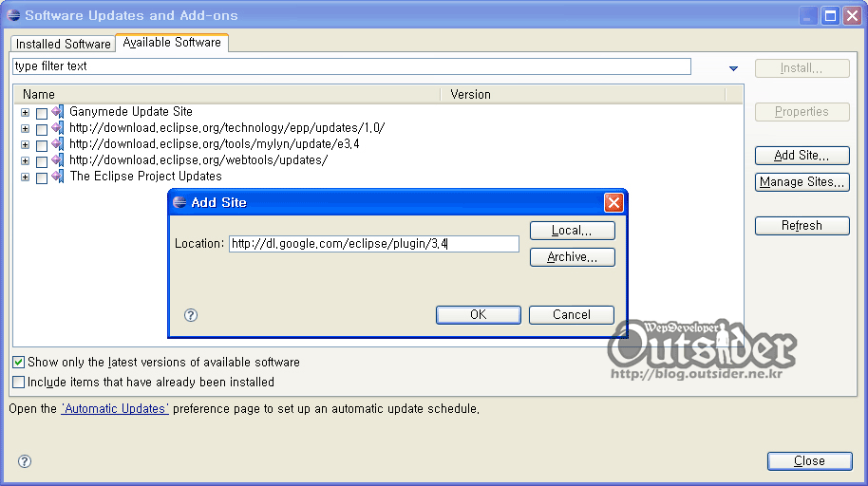Expand the Ganymede Update Site node
The image size is (868, 486).
[x=25, y=112]
